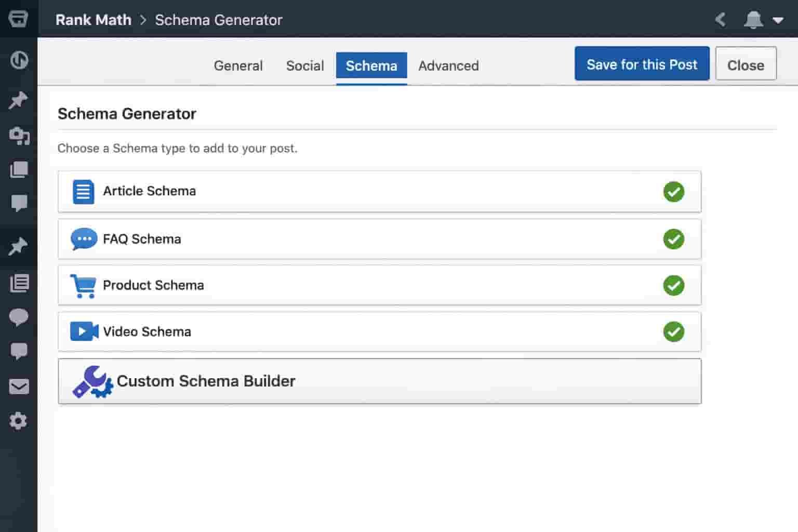Click the Close button
Viewport: 798px width, 532px height.
[x=746, y=63]
